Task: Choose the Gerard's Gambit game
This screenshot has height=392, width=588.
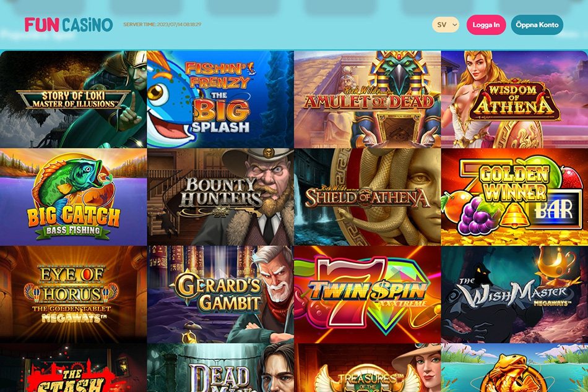Action: tap(220, 294)
